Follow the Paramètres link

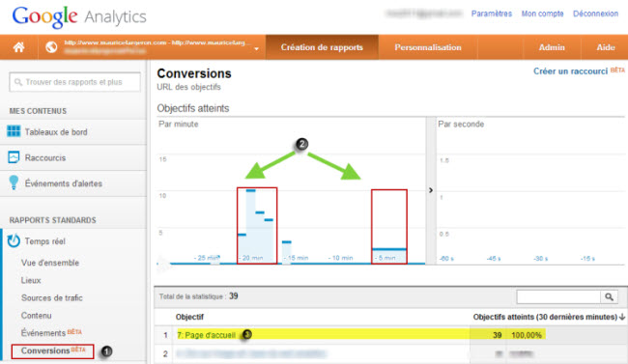(x=492, y=14)
